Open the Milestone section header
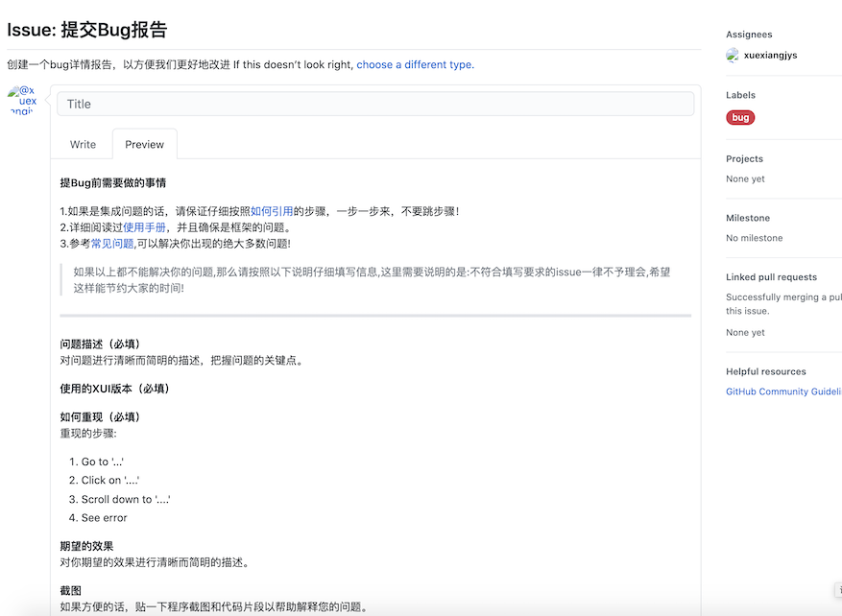This screenshot has height=616, width=842. click(748, 218)
